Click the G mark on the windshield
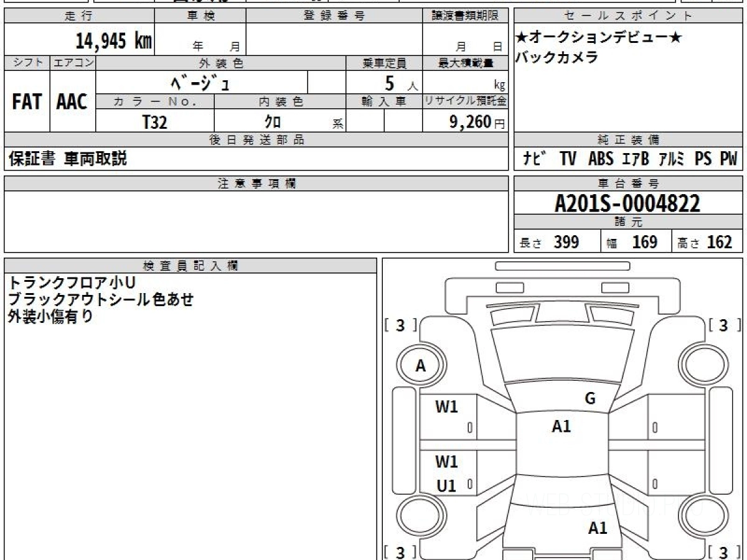This screenshot has height=560, width=747. (590, 399)
